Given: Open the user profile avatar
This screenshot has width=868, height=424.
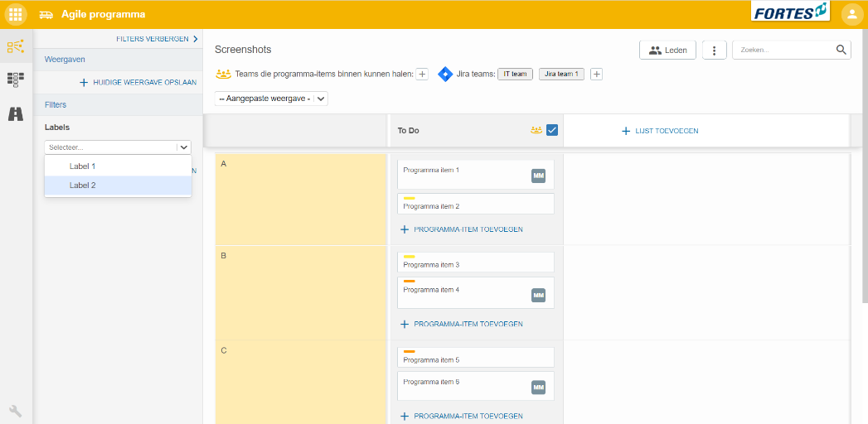Looking at the screenshot, I should click(852, 14).
